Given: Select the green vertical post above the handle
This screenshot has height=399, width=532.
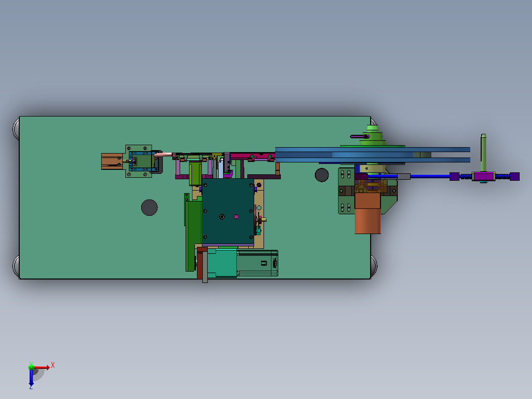Looking at the screenshot, I should point(484,152).
